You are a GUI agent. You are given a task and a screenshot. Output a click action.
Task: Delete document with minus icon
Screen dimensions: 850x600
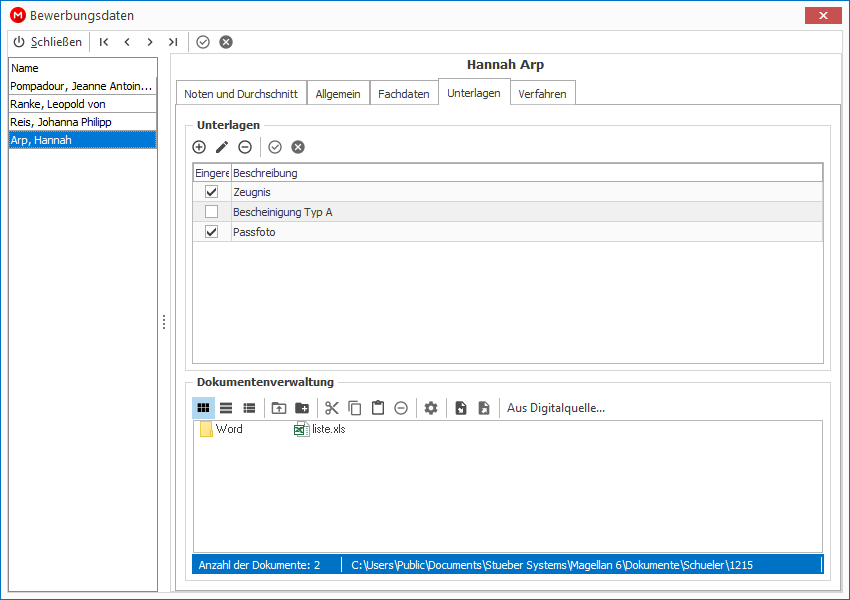tap(401, 408)
